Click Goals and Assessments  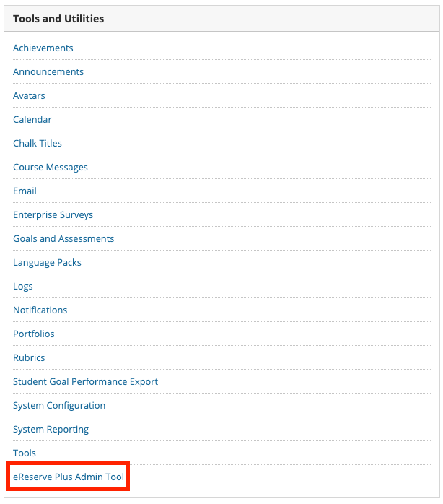tap(63, 238)
